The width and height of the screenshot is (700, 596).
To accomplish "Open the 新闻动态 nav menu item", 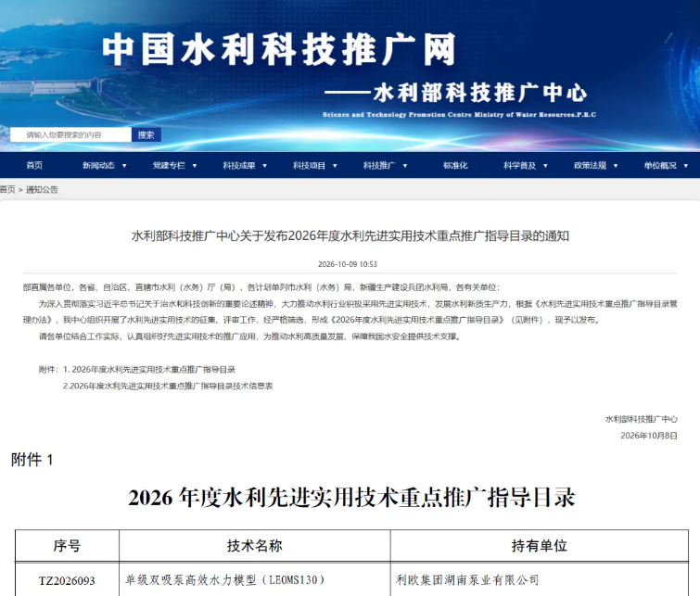I will (x=98, y=166).
